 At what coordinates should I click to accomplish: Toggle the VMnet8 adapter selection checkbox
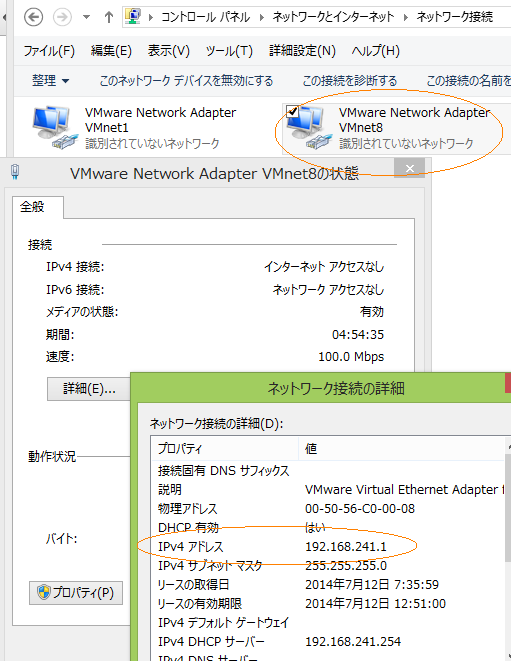click(292, 111)
